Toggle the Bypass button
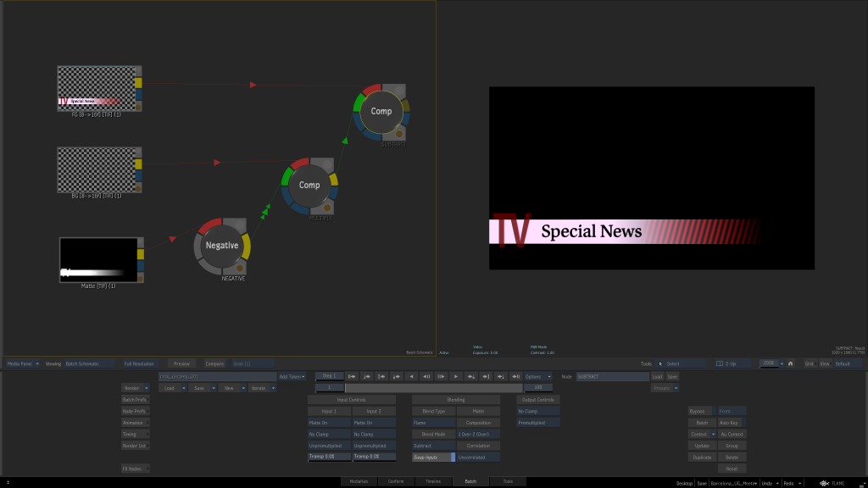 (701, 411)
